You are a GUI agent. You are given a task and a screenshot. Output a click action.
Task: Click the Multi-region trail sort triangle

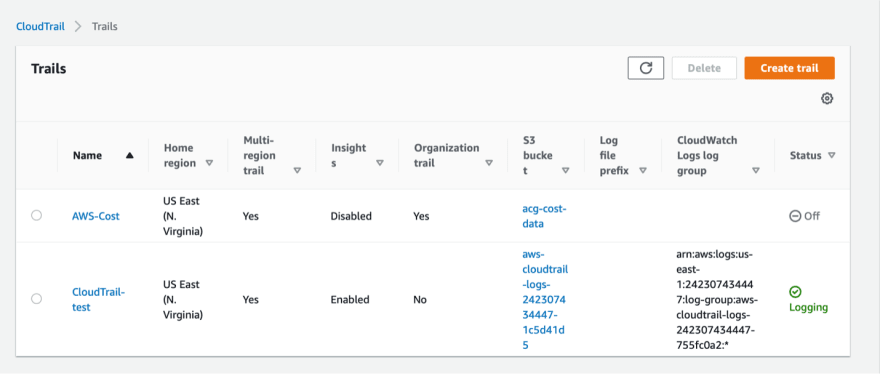pos(297,171)
